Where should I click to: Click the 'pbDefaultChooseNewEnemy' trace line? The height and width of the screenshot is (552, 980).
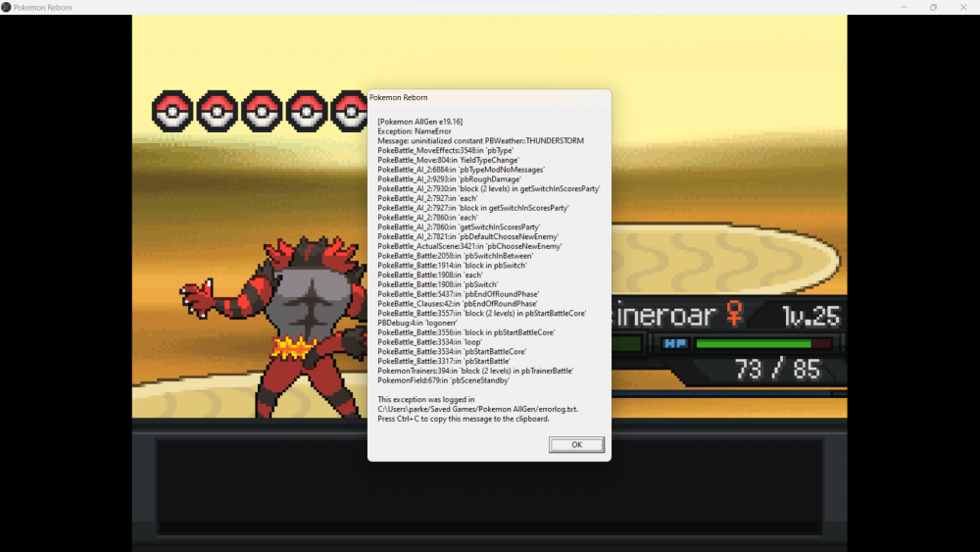click(x=468, y=236)
